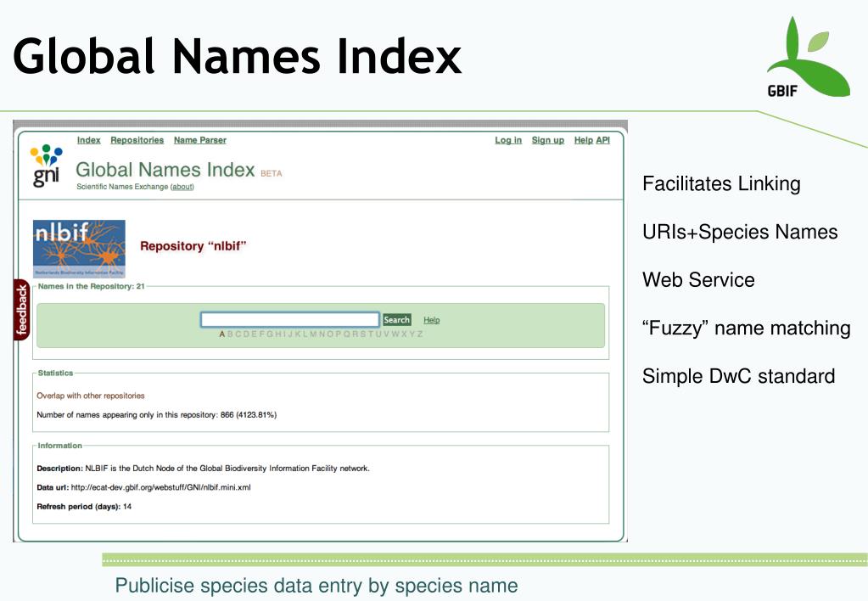This screenshot has height=601, width=868.
Task: Click the Log in link
Action: [508, 140]
